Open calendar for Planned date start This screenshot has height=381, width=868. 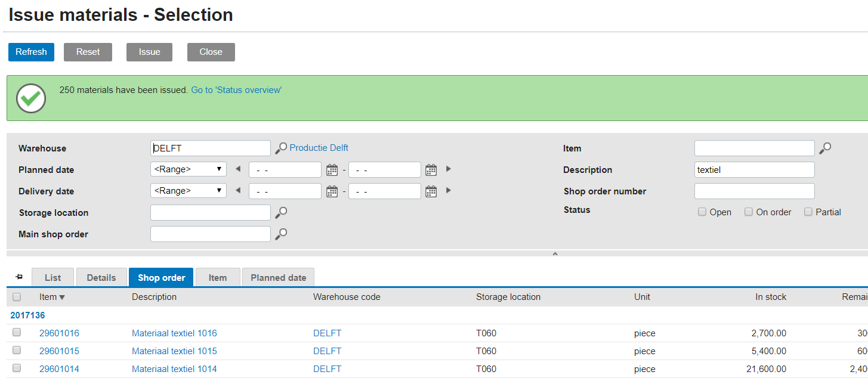pos(332,170)
